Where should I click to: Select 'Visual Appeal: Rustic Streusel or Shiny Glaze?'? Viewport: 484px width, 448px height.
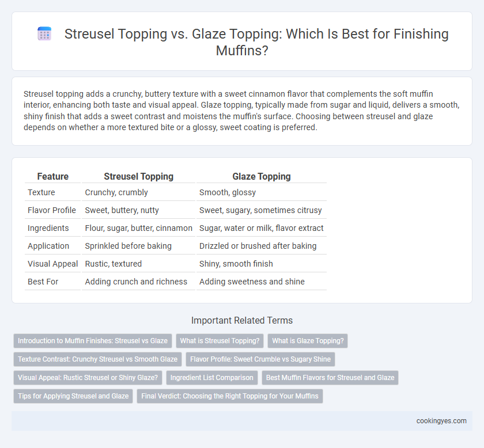88,378
